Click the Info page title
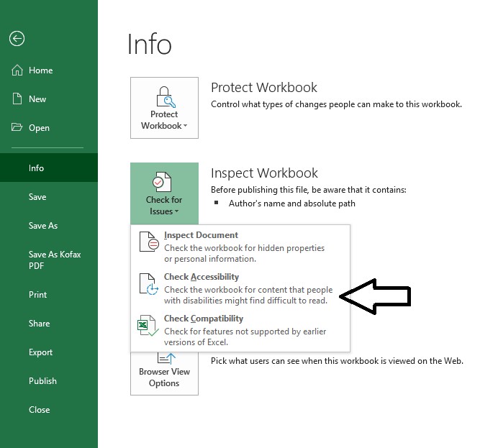Image resolution: width=498 pixels, height=448 pixels. 149,44
